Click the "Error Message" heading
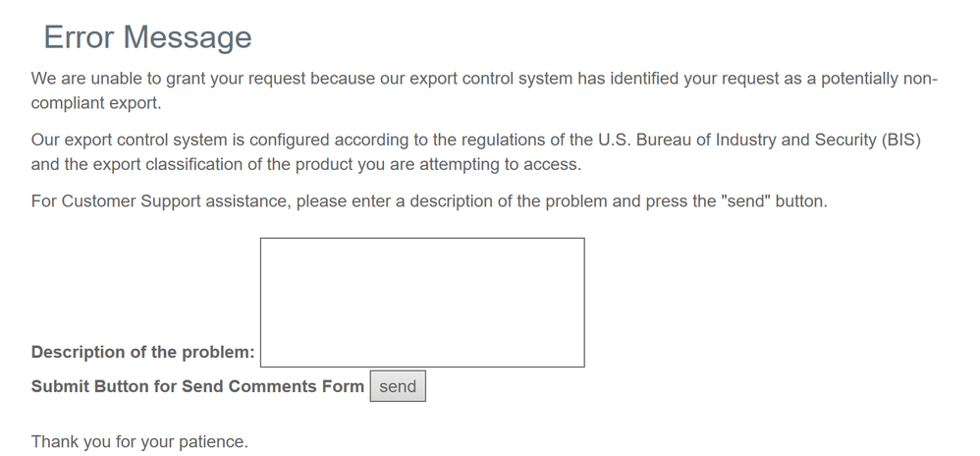 147,37
